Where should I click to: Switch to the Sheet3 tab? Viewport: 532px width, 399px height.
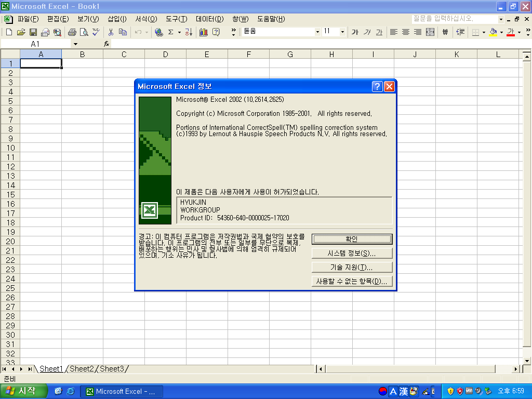point(112,369)
